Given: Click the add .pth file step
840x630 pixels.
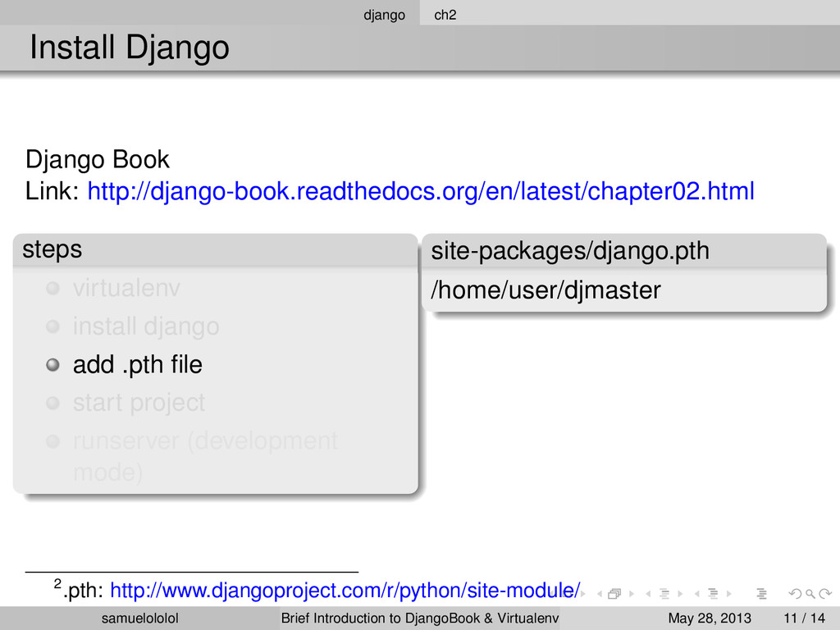Looking at the screenshot, I should click(x=138, y=365).
